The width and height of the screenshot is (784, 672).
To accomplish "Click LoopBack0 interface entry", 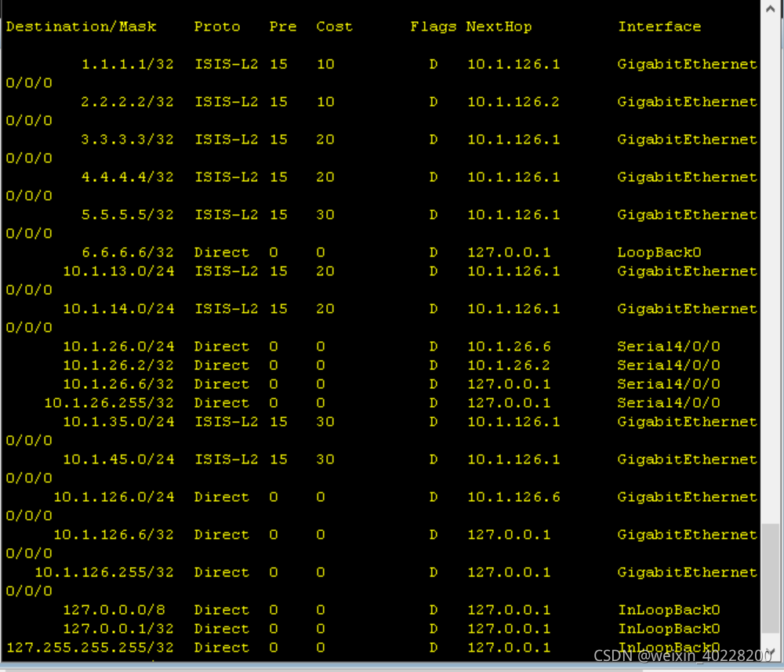I will tap(659, 252).
